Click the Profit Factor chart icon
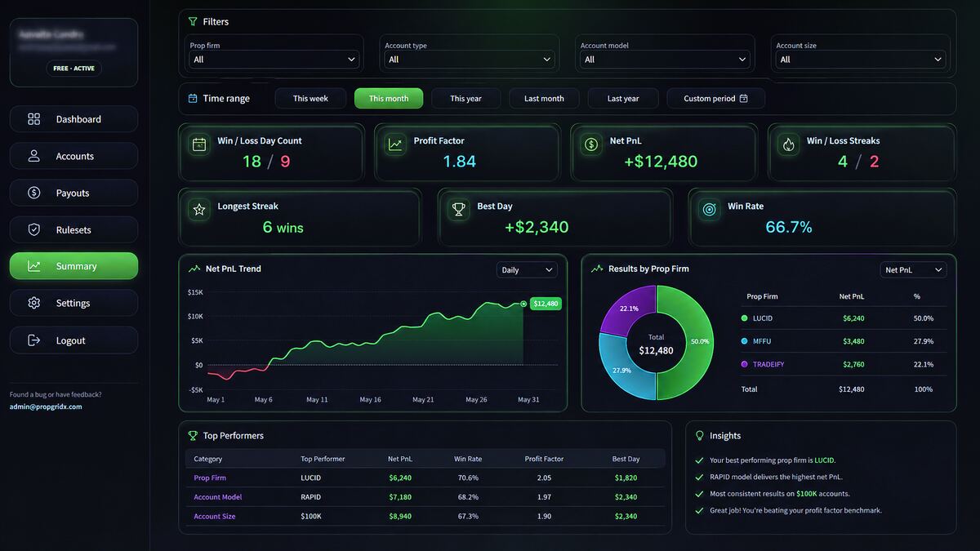This screenshot has height=551, width=980. click(395, 144)
